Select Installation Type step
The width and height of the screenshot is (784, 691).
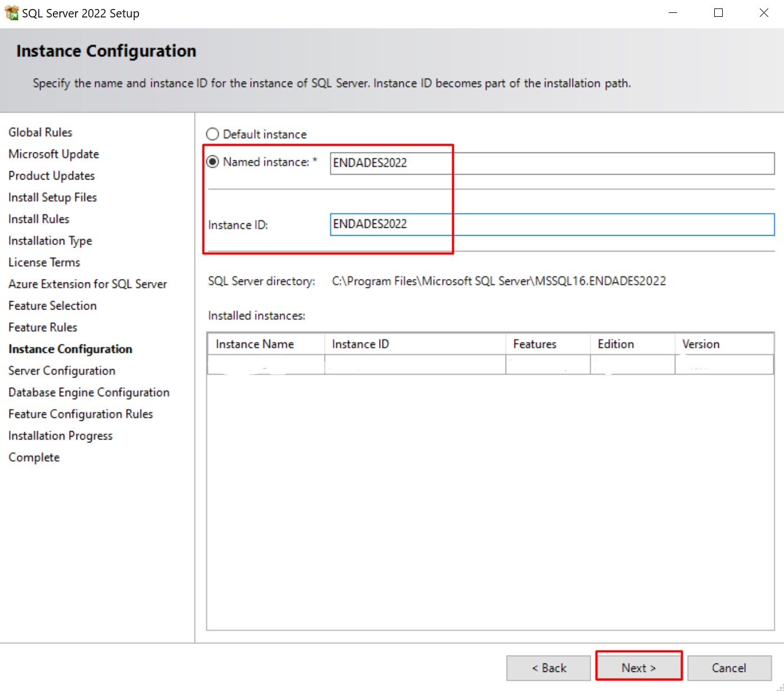tap(50, 241)
